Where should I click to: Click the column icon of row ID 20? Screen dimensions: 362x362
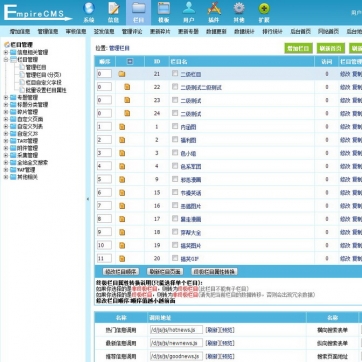(x=122, y=258)
